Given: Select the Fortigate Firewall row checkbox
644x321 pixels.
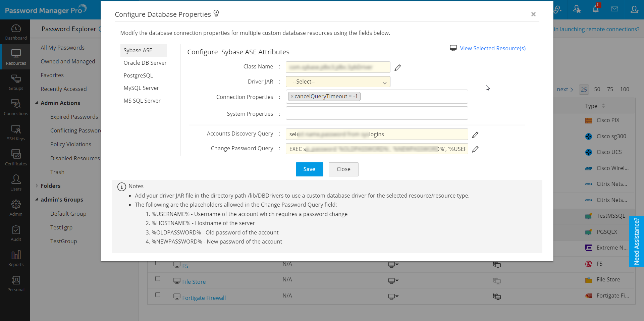Looking at the screenshot, I should tap(158, 295).
